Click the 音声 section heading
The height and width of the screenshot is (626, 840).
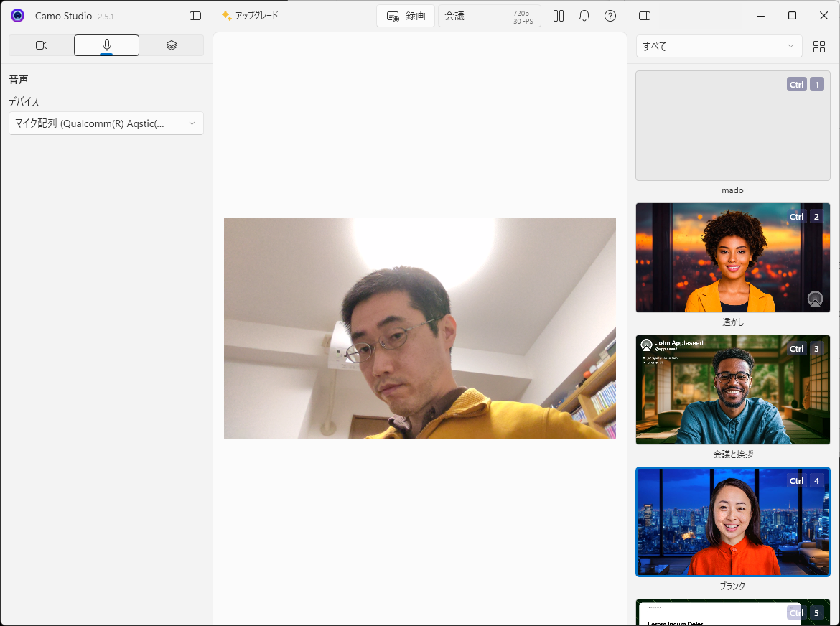[19, 79]
